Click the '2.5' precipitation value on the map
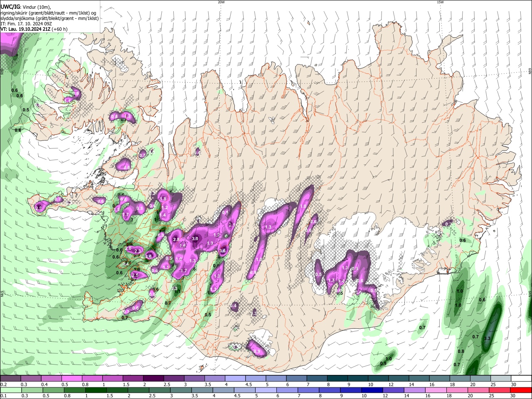532x399 pixels. click(135, 275)
